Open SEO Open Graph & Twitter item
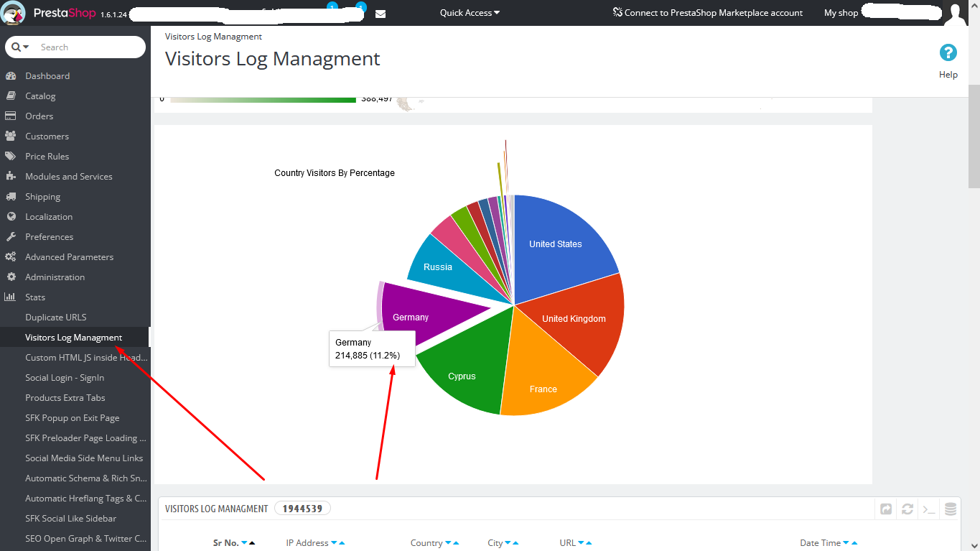The height and width of the screenshot is (551, 980). [x=86, y=539]
